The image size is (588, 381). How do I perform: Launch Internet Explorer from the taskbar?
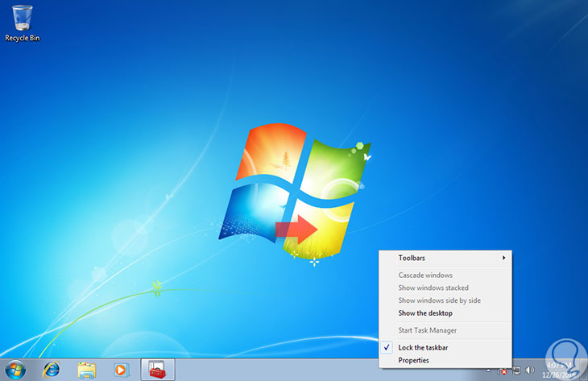pos(52,370)
